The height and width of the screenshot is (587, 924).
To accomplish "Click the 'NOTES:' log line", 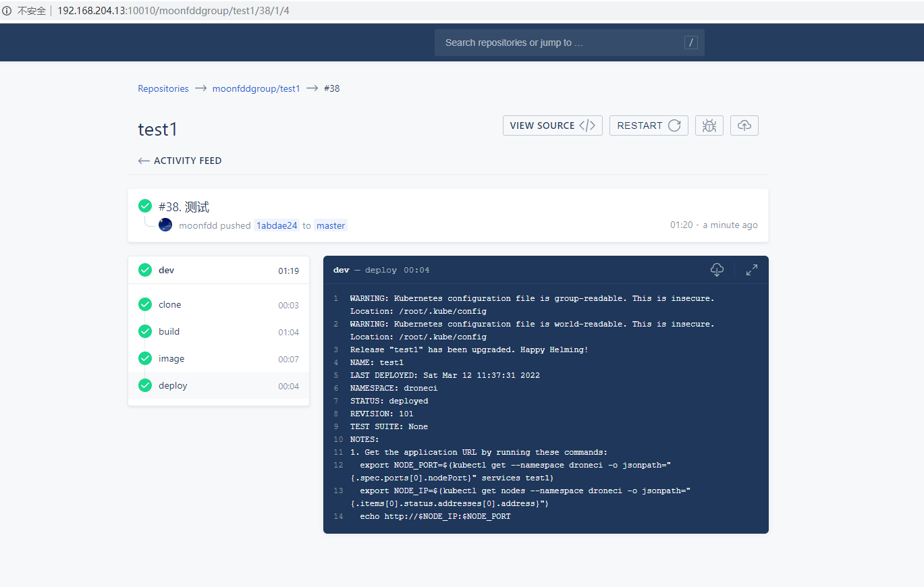I will pos(364,439).
